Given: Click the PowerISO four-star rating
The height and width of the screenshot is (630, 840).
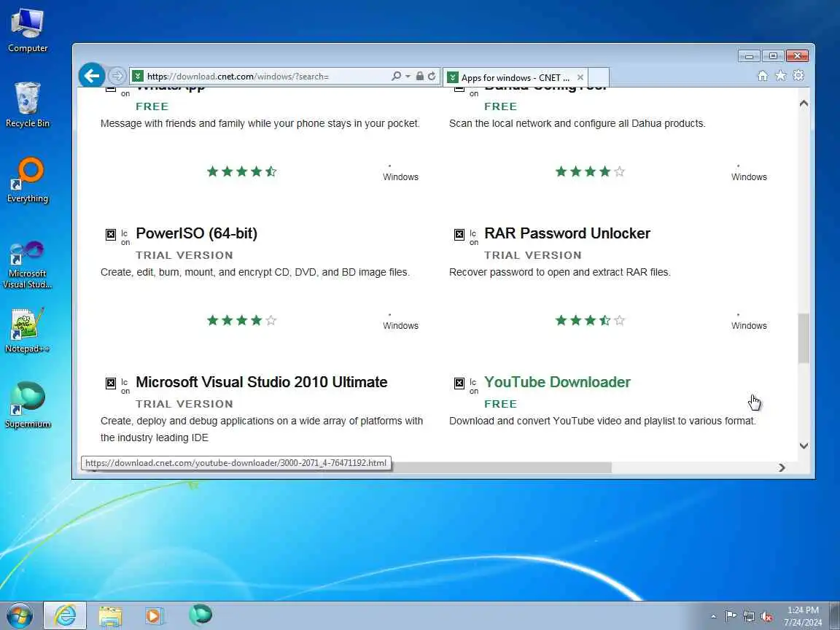Looking at the screenshot, I should tap(241, 320).
